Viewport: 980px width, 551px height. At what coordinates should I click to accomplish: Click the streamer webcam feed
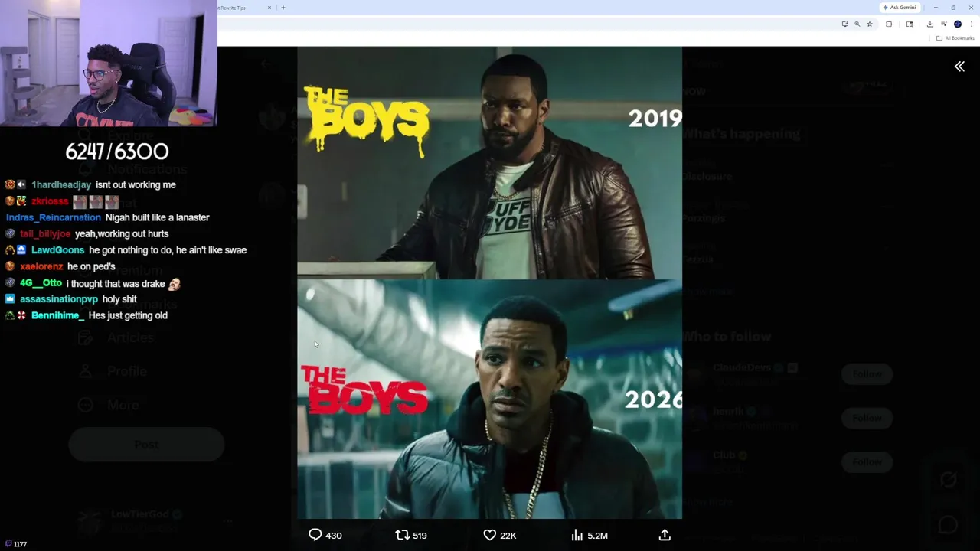[x=109, y=63]
